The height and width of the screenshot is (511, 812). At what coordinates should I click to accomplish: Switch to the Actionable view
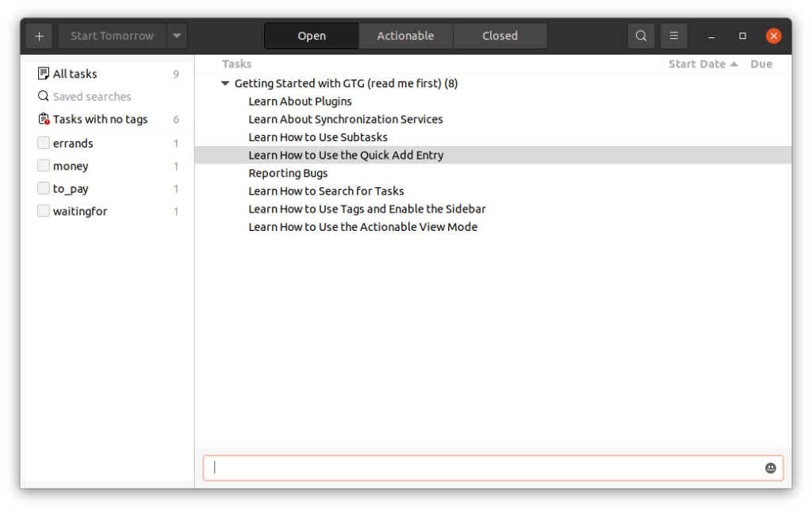coord(405,36)
